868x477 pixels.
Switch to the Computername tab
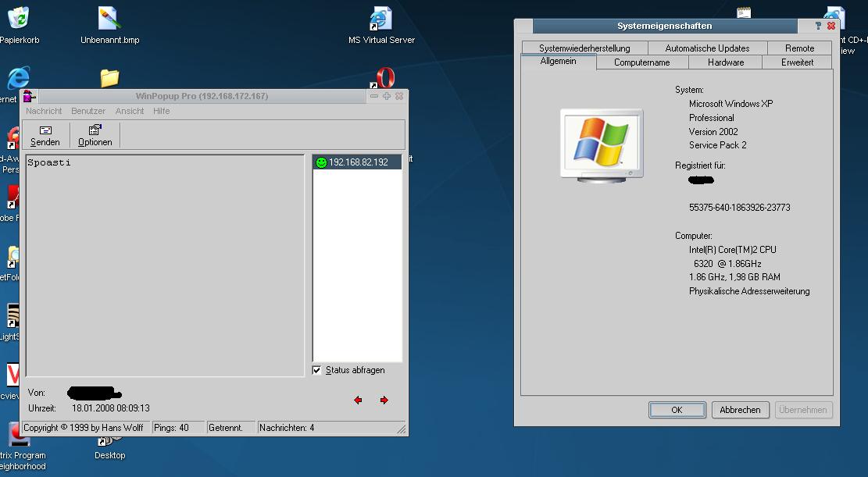(x=642, y=62)
